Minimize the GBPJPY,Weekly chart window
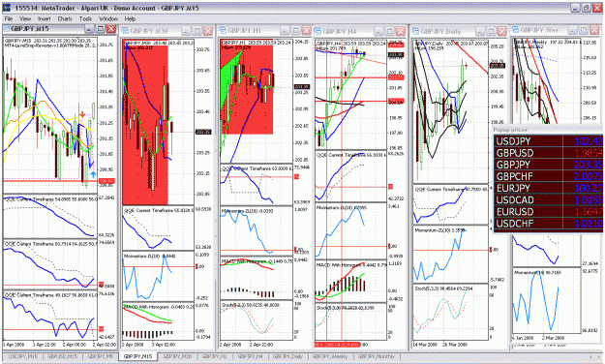Viewport: 605px width, 364px height. (573, 30)
